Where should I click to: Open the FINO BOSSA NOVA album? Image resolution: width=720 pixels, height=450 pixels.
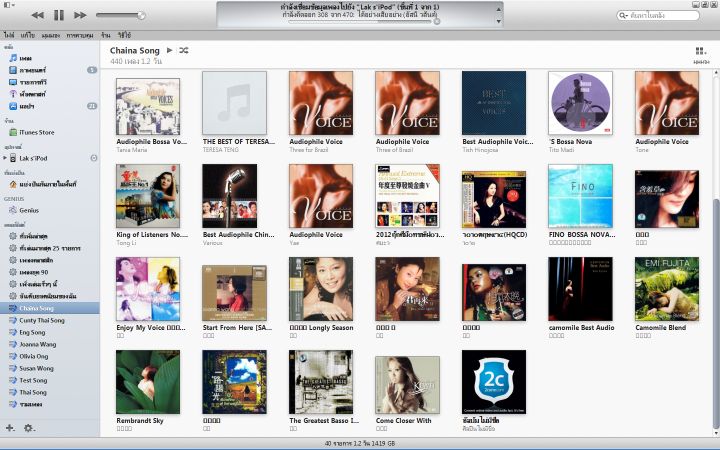point(580,196)
